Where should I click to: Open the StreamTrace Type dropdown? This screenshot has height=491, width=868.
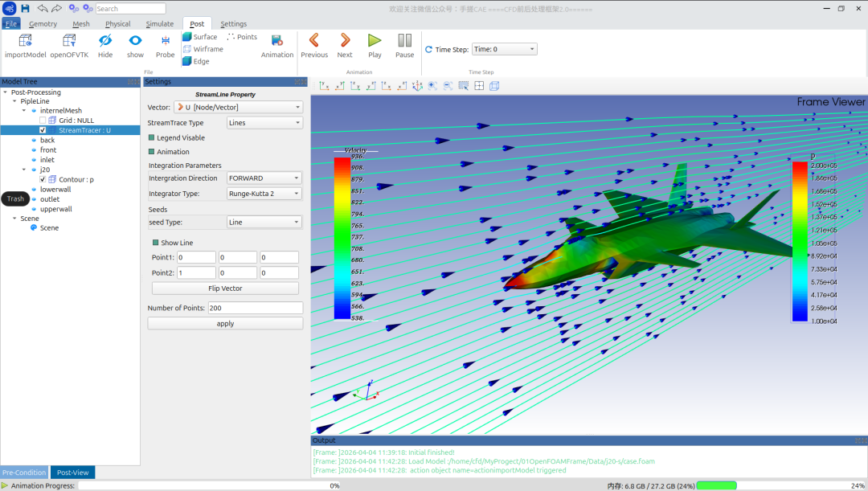pos(264,123)
